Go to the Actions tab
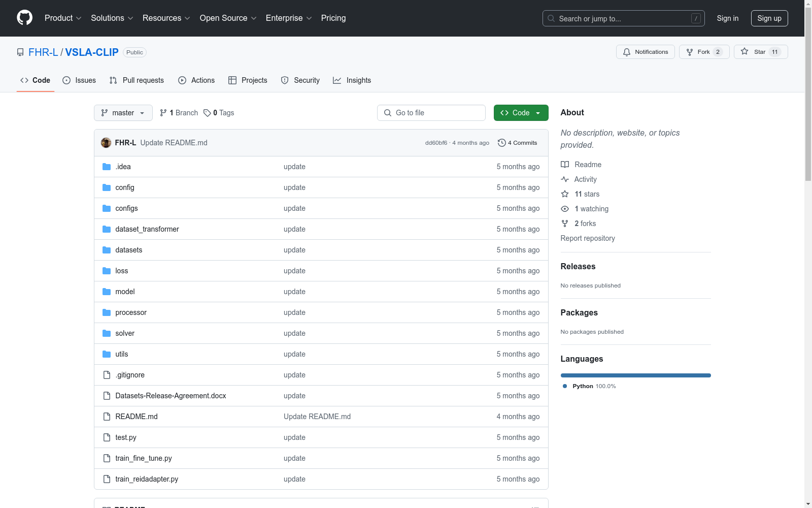This screenshot has width=812, height=508. point(196,80)
